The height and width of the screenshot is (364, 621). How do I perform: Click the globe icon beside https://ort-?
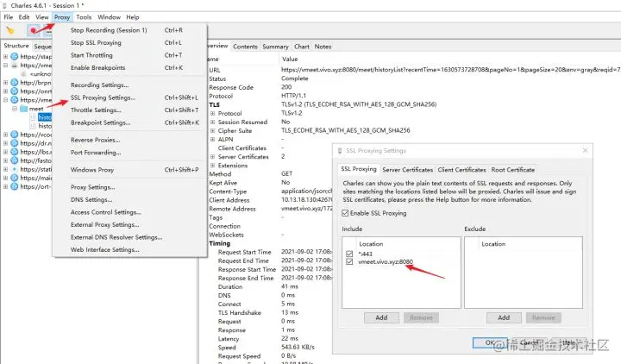coord(15,186)
